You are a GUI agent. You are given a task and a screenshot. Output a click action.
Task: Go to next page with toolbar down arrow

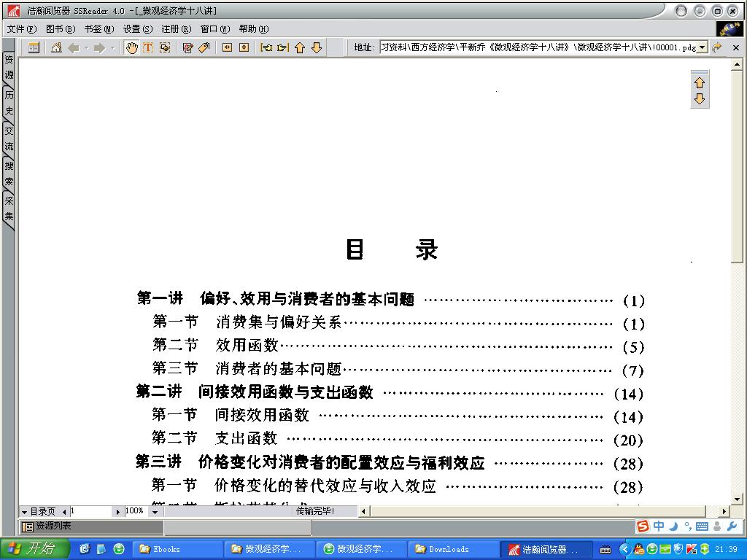(x=317, y=47)
